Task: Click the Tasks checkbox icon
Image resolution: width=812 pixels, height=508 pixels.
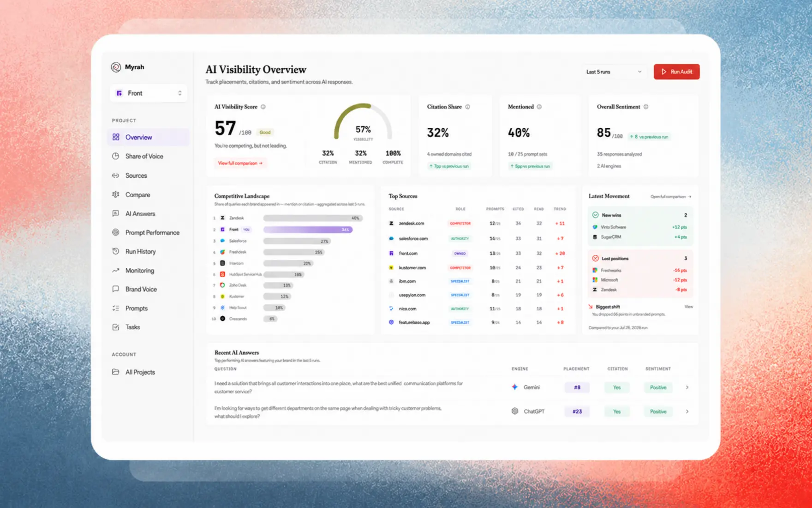Action: coord(115,327)
